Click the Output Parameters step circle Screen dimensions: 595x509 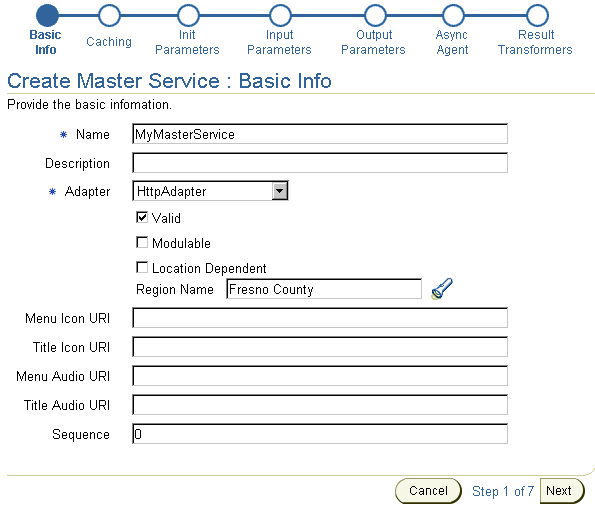pos(375,15)
